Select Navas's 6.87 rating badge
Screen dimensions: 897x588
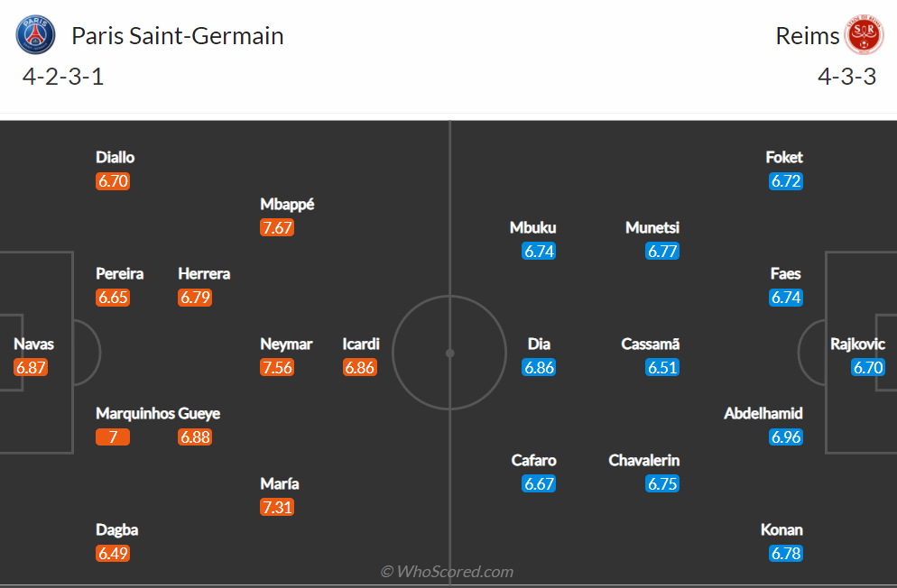31,367
